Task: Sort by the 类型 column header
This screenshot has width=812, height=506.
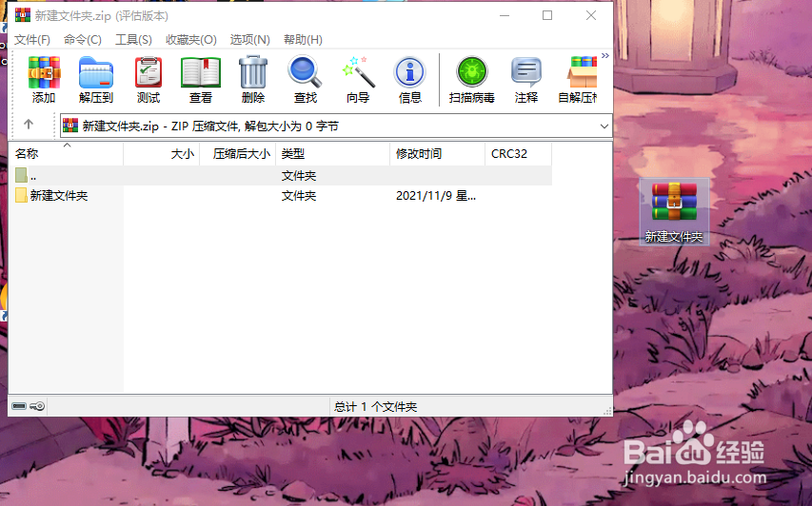Action: pos(332,154)
